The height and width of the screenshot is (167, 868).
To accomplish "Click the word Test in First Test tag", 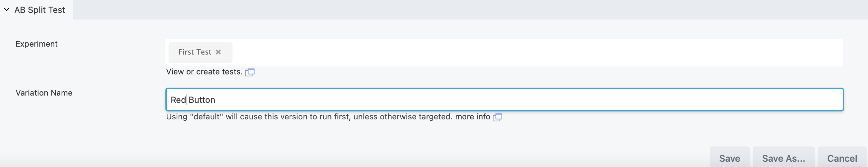I will click(204, 52).
